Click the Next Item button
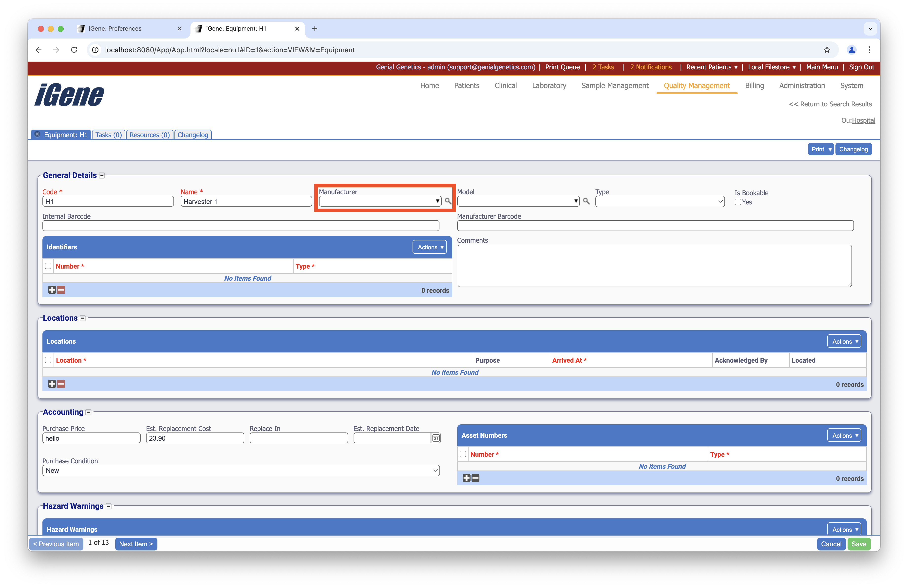The image size is (908, 588). pyautogui.click(x=136, y=544)
